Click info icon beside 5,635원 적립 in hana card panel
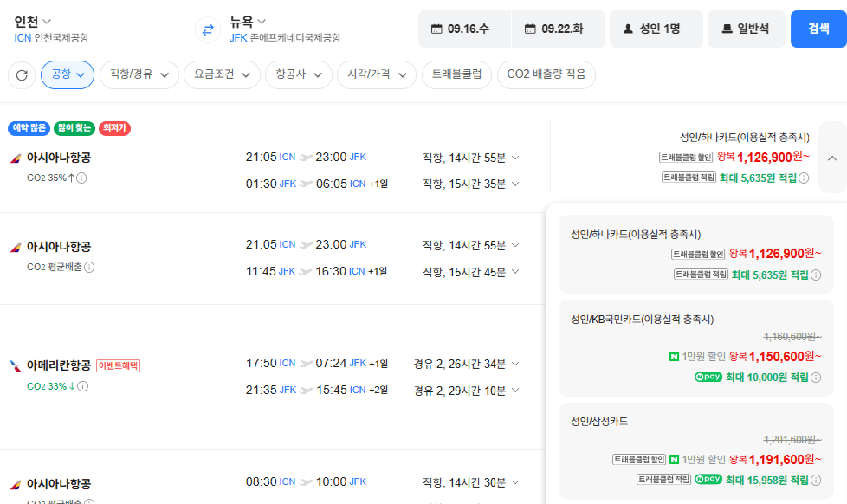 [x=816, y=275]
